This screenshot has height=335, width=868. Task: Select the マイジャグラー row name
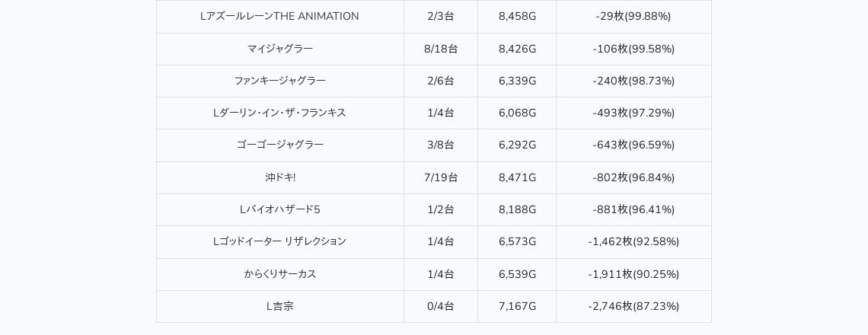pyautogui.click(x=279, y=49)
